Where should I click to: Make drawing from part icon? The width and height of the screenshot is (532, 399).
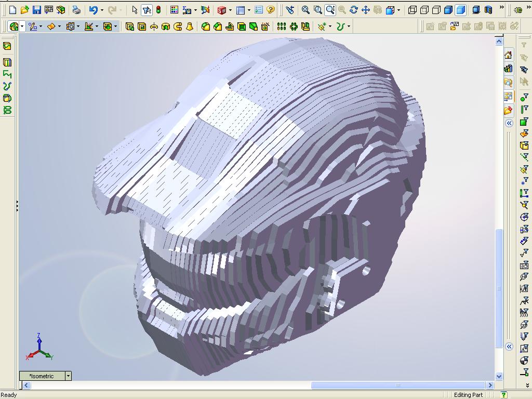coord(48,10)
